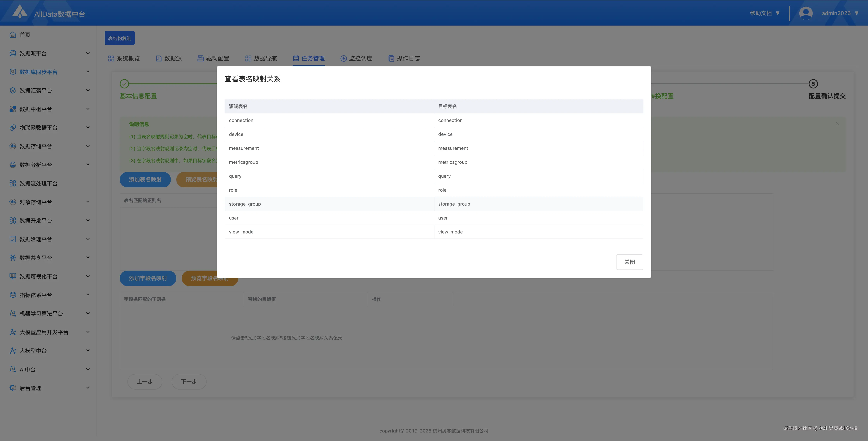The width and height of the screenshot is (868, 441).
Task: Click the 数据源平台 database icon
Action: pos(13,53)
